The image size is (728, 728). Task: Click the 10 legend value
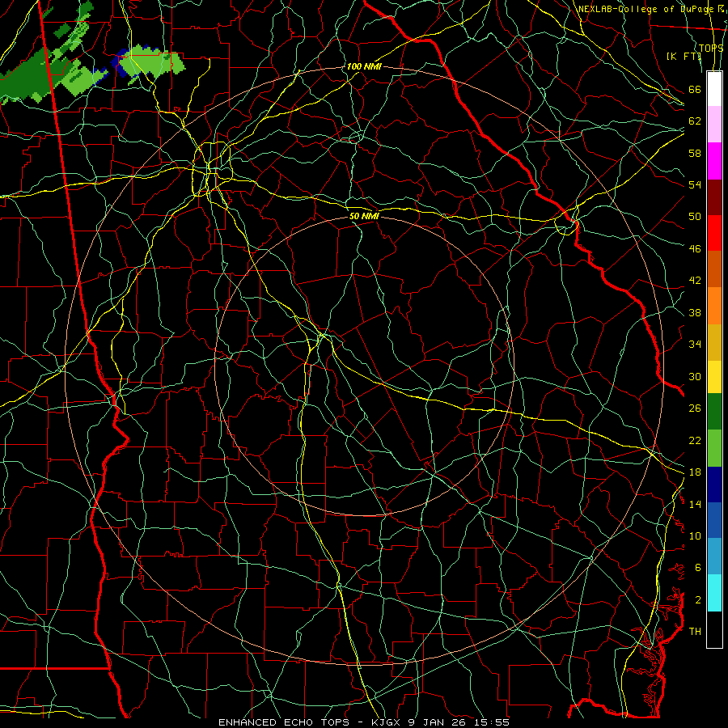[695, 536]
